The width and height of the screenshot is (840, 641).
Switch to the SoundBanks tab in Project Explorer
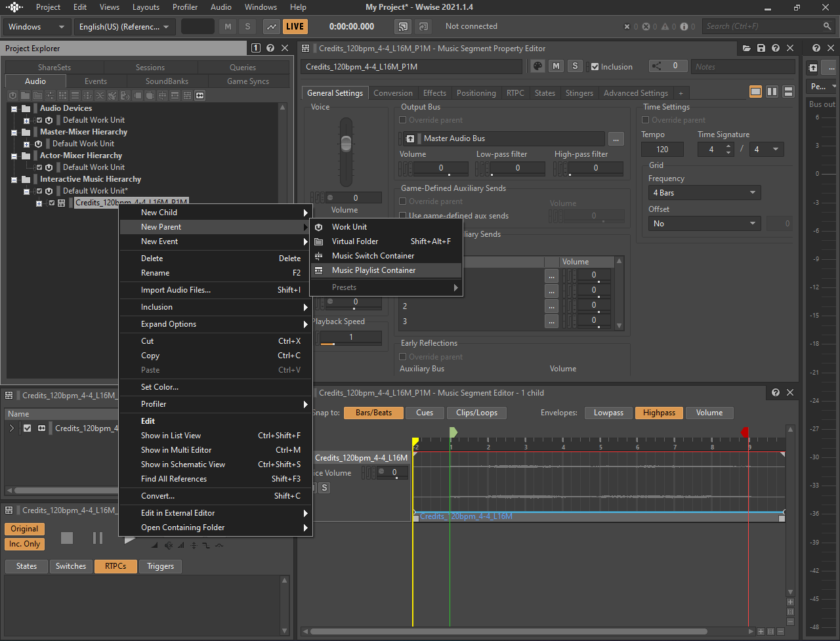coord(167,81)
